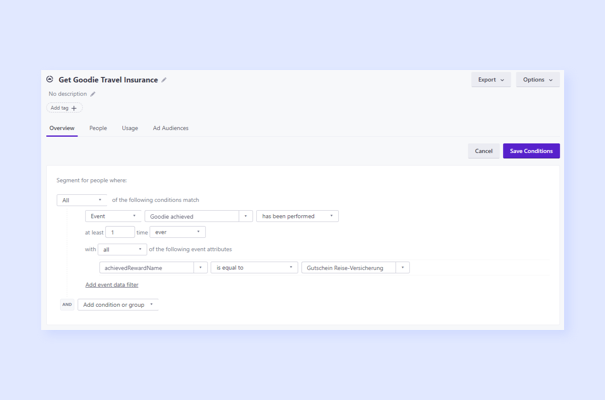Select the Overview tab
This screenshot has width=605, height=400.
(x=62, y=128)
